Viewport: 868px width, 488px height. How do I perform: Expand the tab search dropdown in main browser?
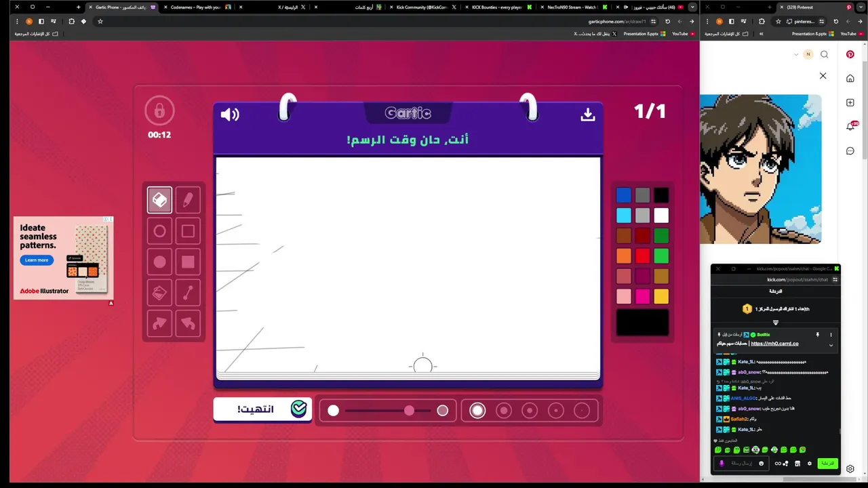(692, 7)
